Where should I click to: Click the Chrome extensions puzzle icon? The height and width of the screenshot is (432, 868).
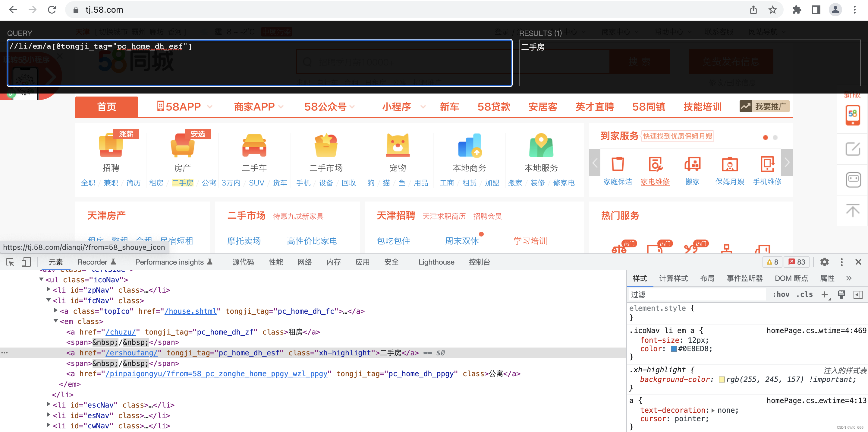click(797, 10)
